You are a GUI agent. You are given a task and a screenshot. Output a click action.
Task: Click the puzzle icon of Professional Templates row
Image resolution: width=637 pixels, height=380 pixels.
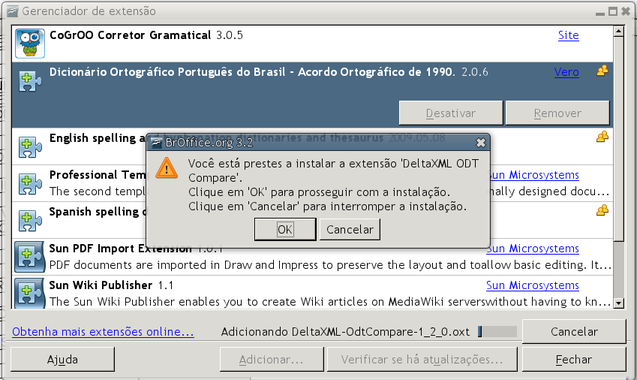(x=30, y=184)
